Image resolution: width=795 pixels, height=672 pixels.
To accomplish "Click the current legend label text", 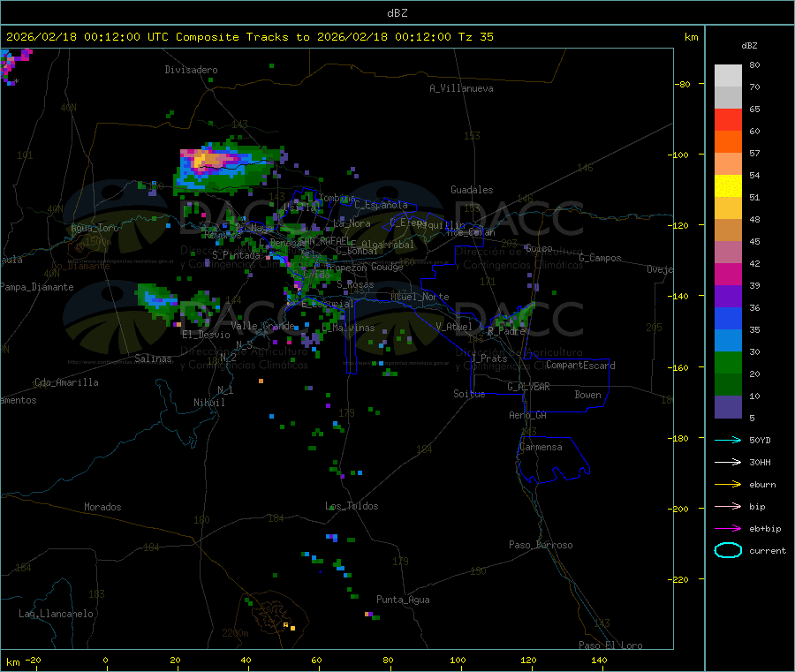I will pyautogui.click(x=768, y=550).
